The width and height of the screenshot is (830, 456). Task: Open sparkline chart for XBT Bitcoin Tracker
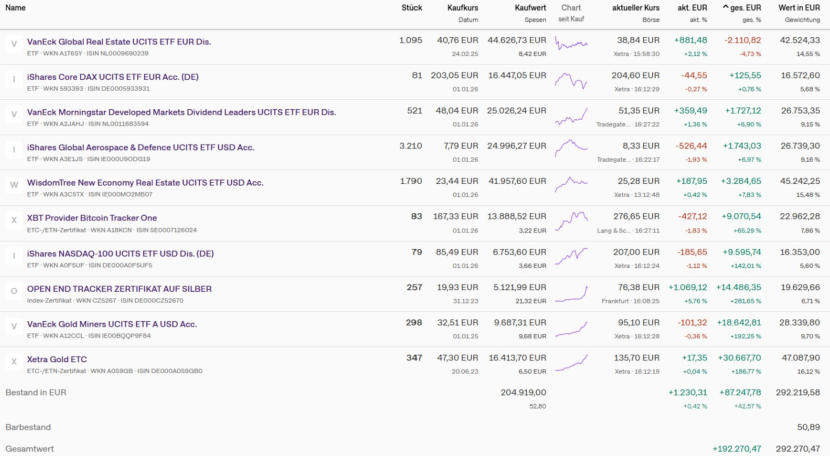click(x=571, y=221)
